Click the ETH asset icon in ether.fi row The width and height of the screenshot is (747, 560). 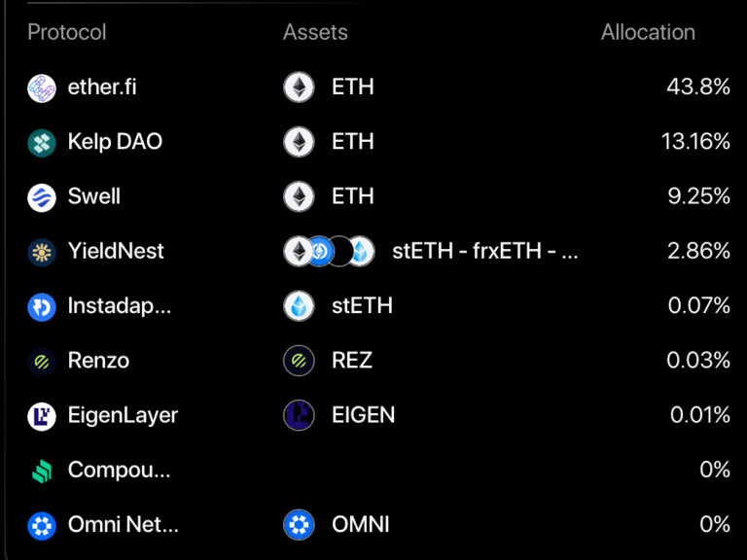(299, 87)
